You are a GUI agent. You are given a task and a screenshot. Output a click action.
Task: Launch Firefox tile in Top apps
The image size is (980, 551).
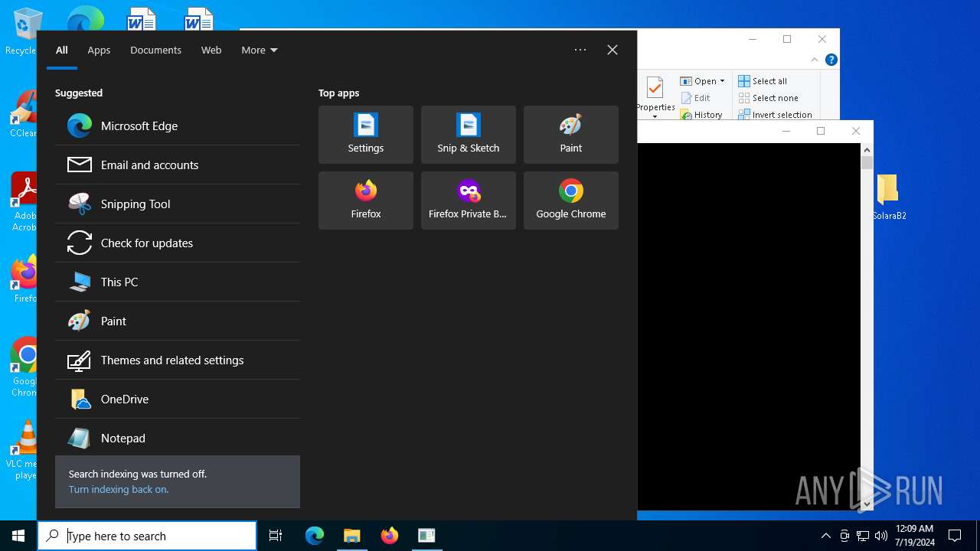coord(366,201)
